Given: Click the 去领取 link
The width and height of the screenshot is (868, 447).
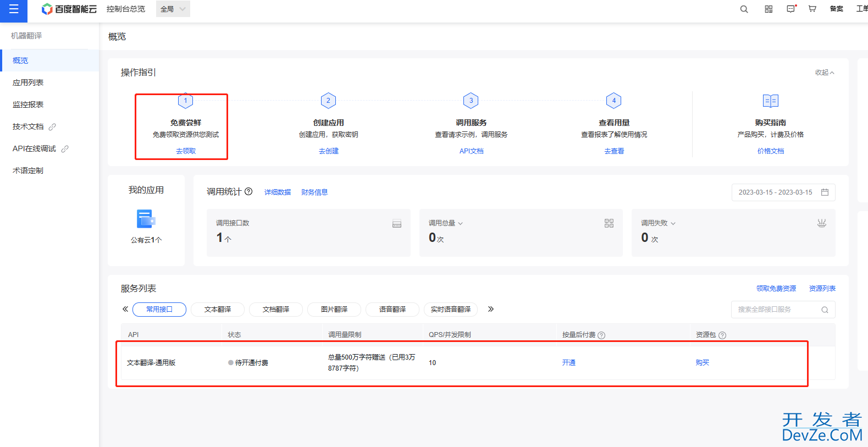Looking at the screenshot, I should 186,151.
